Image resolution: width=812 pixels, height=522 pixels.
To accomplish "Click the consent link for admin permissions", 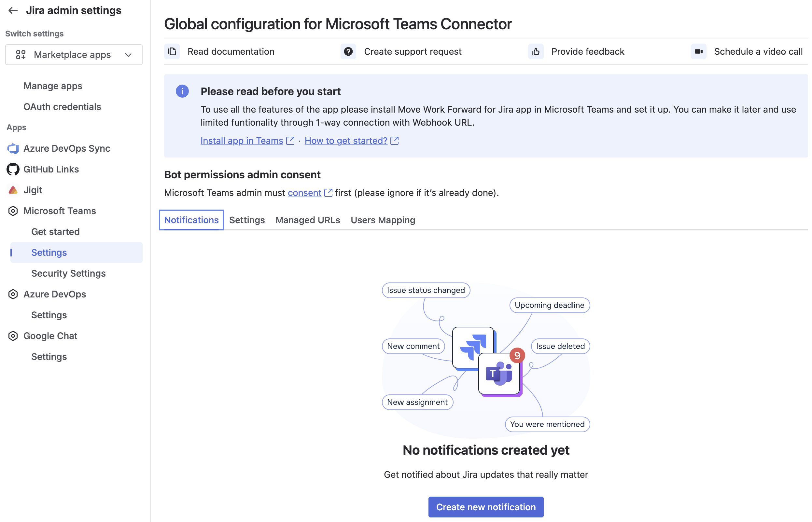I will click(304, 193).
